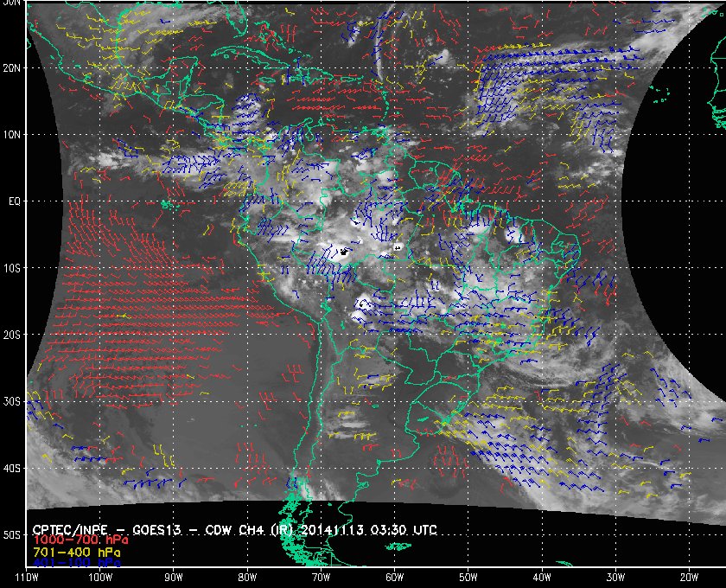Click the 30W longitude label

pos(615,577)
